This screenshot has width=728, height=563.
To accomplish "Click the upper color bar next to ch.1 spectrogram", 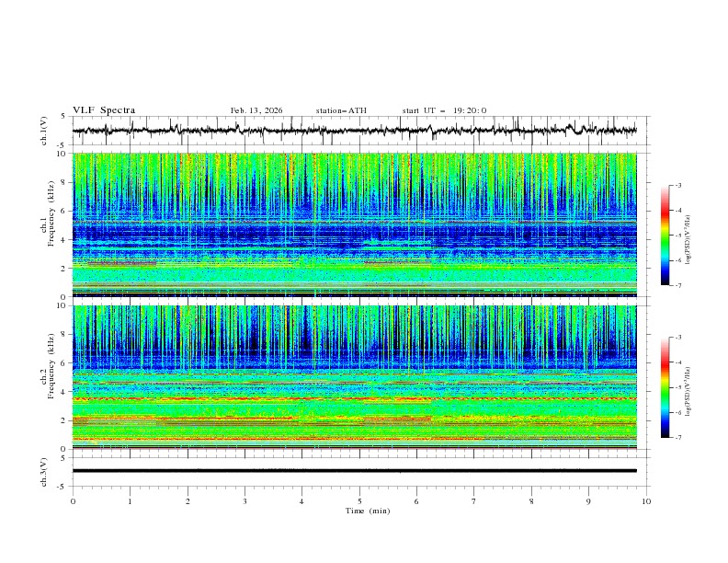I will click(x=665, y=236).
